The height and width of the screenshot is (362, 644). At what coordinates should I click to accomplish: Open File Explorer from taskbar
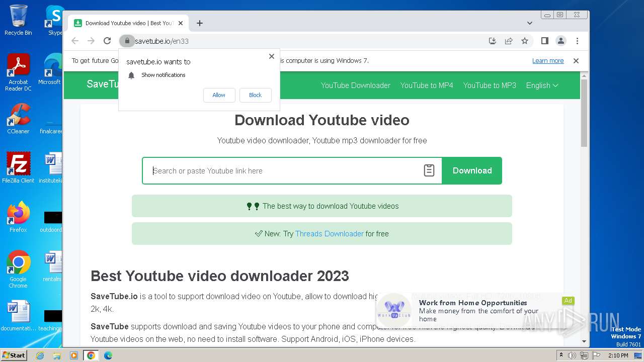[x=57, y=355]
